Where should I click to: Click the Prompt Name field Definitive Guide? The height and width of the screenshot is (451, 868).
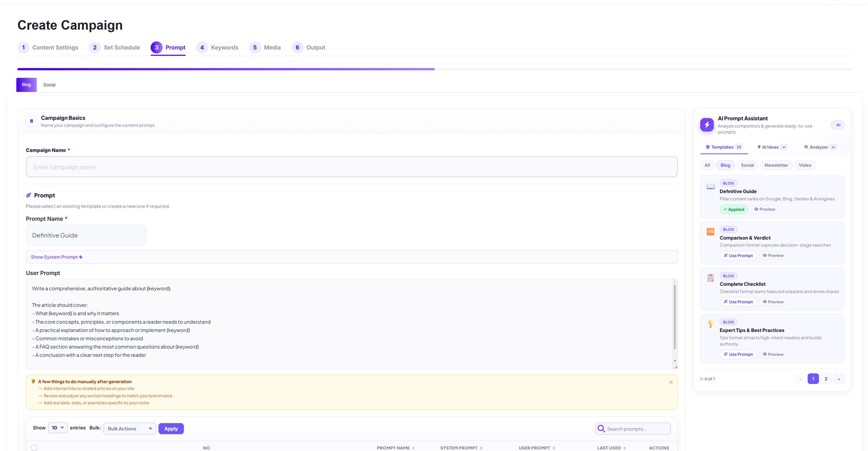[x=86, y=236]
